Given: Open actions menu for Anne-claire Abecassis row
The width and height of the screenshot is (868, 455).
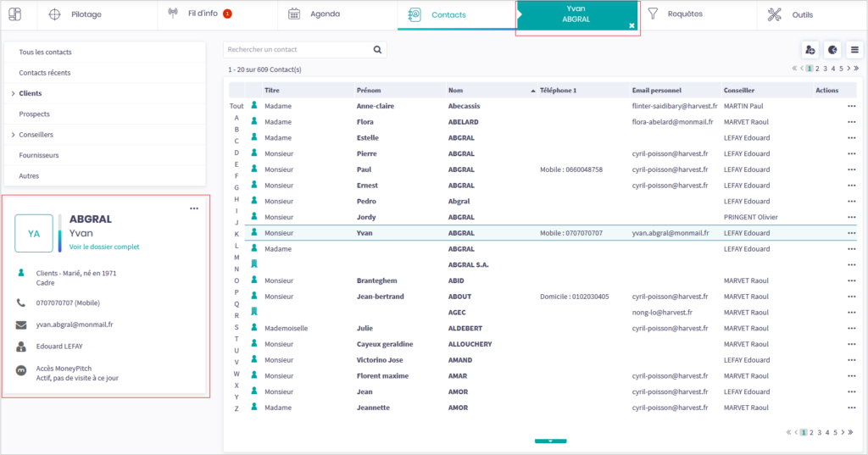Looking at the screenshot, I should [851, 107].
